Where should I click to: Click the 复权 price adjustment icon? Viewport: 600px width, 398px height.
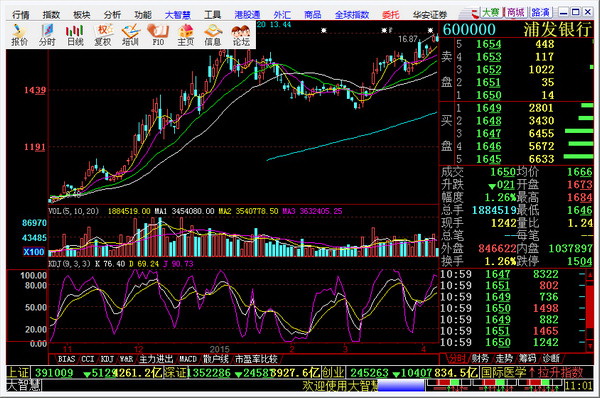103,35
